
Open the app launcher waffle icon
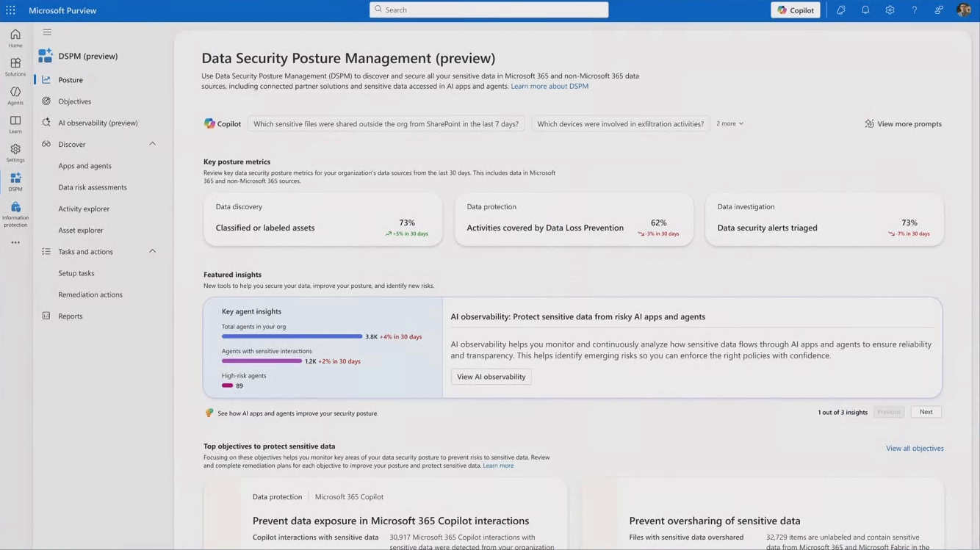pyautogui.click(x=10, y=10)
